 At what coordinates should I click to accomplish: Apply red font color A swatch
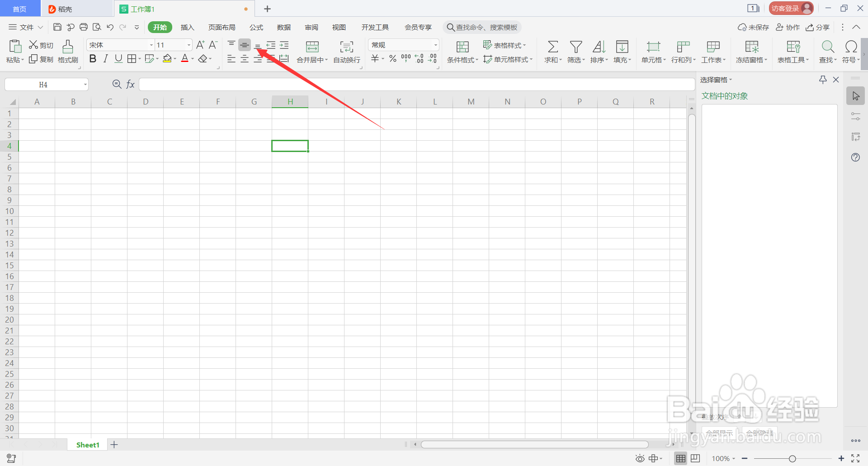pos(184,59)
